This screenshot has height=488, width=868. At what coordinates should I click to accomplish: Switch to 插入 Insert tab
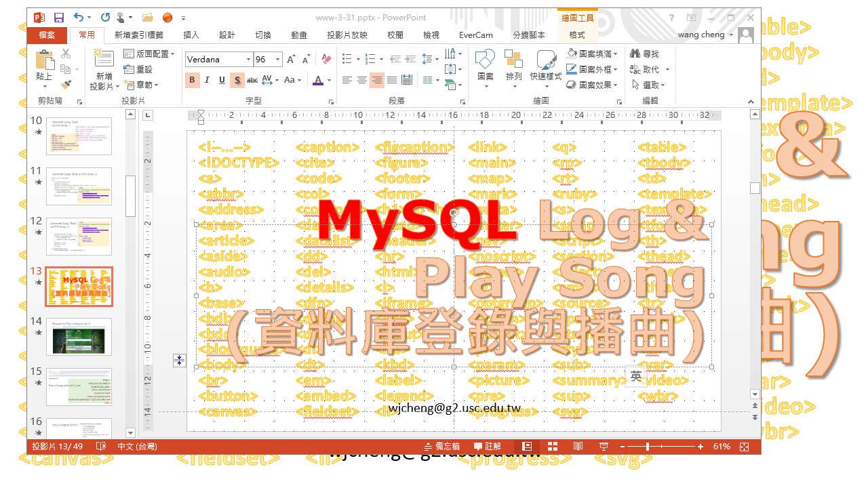(x=191, y=35)
